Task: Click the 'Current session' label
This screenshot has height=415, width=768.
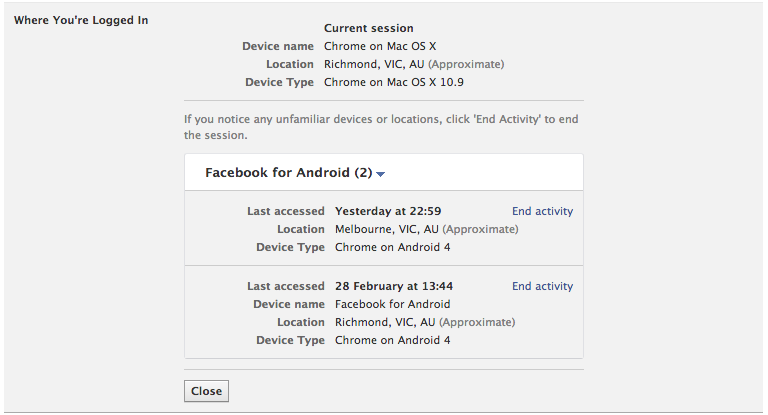Action: (x=368, y=28)
